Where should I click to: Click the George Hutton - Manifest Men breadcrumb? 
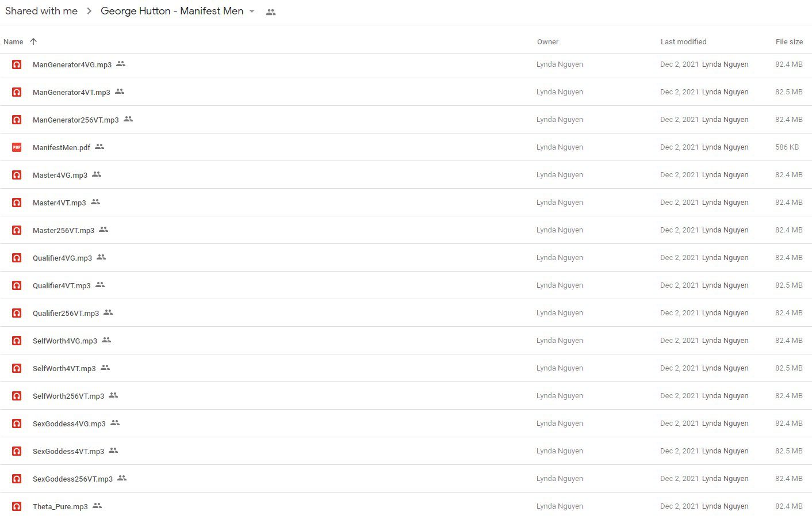[x=172, y=11]
